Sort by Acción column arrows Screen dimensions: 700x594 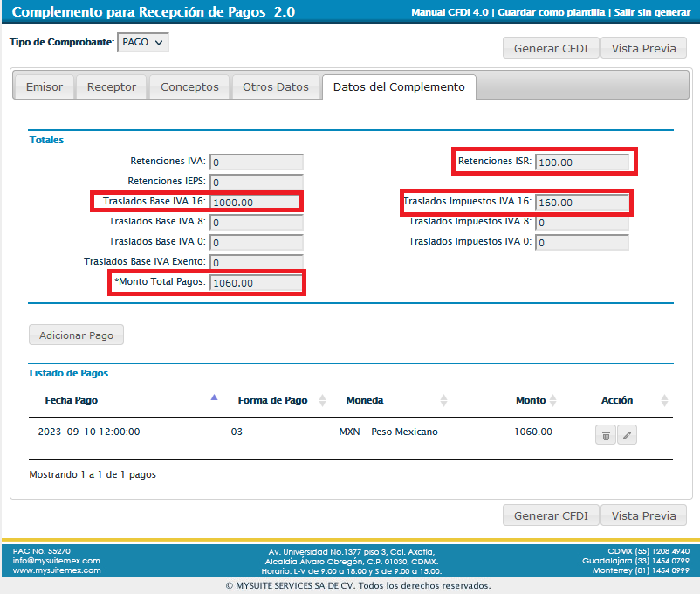click(x=664, y=400)
